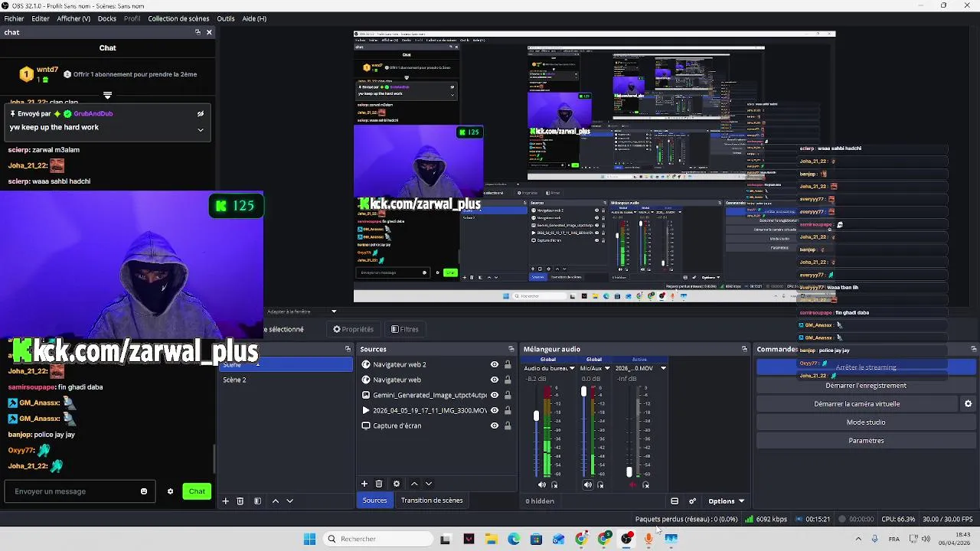Enable Mode studio

pos(866,422)
